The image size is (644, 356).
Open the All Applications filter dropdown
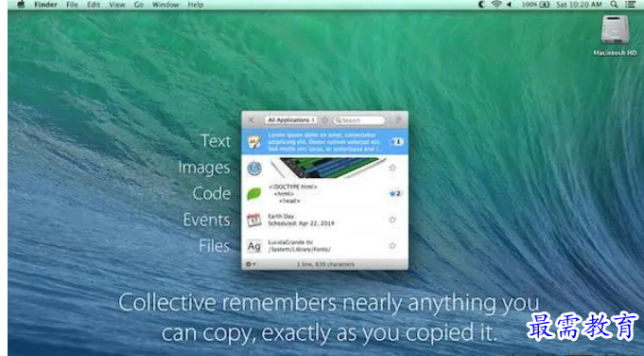[290, 120]
